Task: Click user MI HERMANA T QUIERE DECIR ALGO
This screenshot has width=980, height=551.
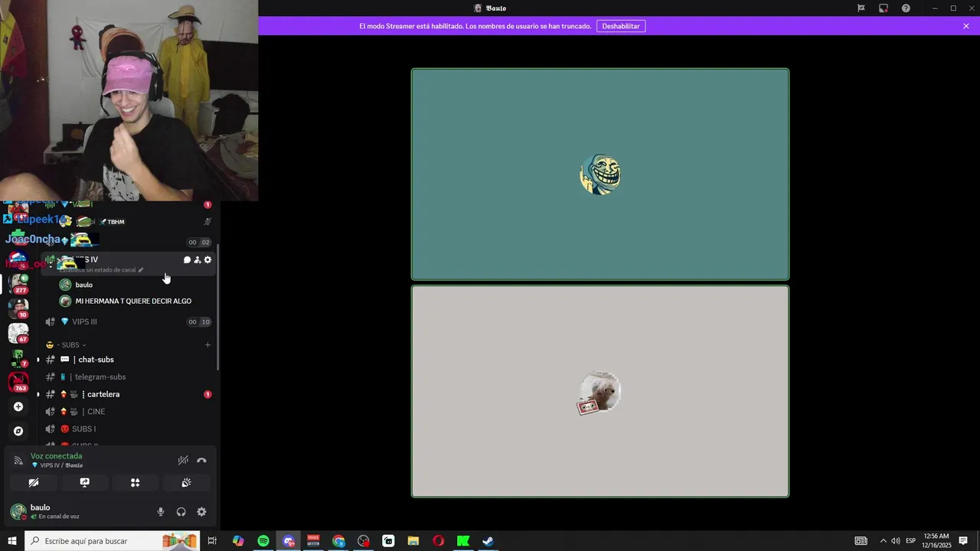Action: 134,302
